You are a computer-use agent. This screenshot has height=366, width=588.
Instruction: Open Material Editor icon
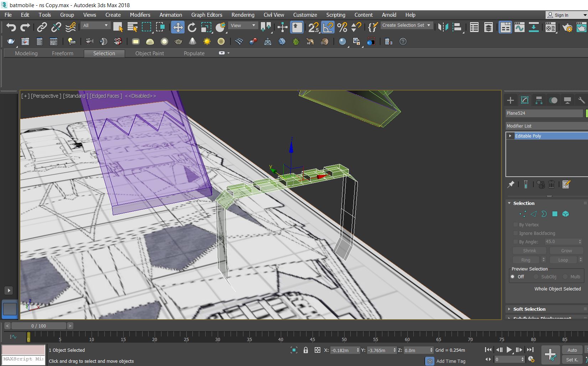pos(551,27)
